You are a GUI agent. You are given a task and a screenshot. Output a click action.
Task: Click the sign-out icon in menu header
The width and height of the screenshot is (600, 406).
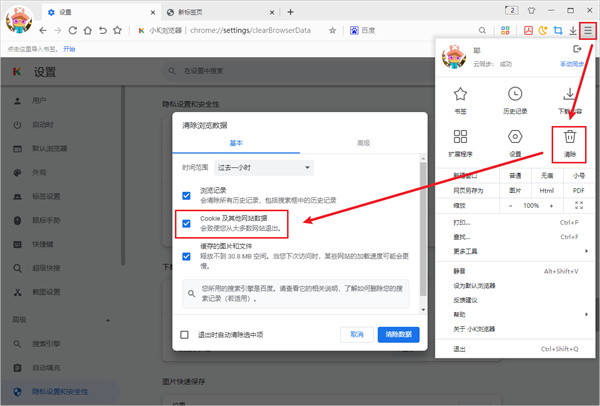point(577,49)
